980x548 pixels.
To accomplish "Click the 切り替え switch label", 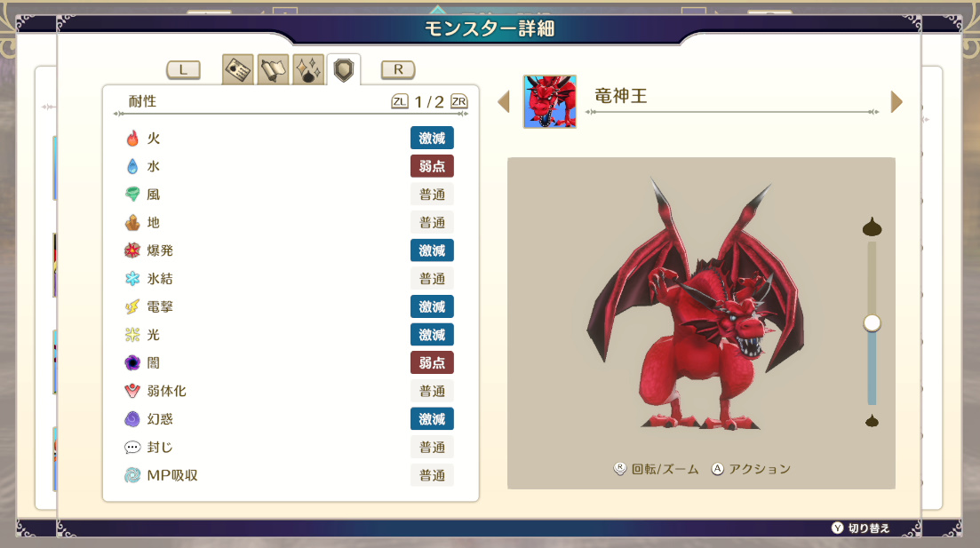I will pos(869,528).
